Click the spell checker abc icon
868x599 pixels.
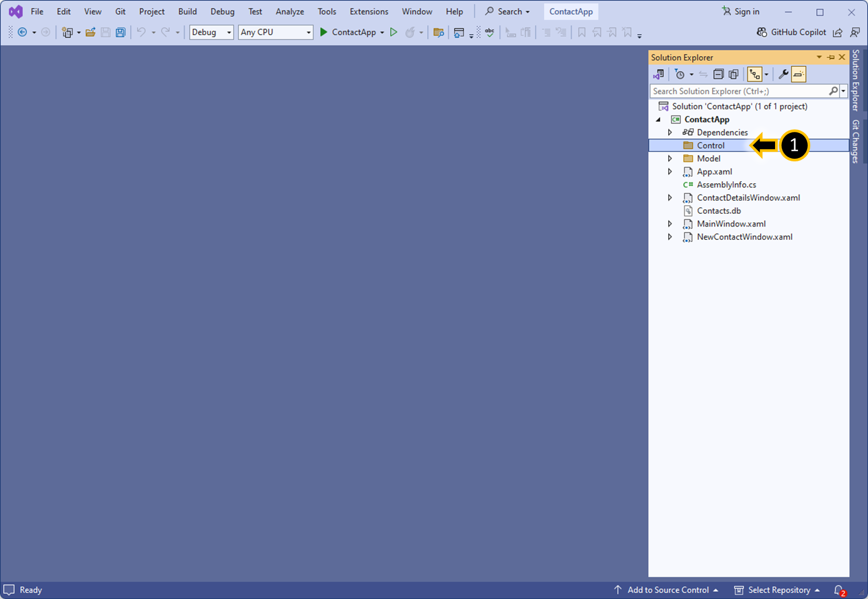click(x=489, y=32)
